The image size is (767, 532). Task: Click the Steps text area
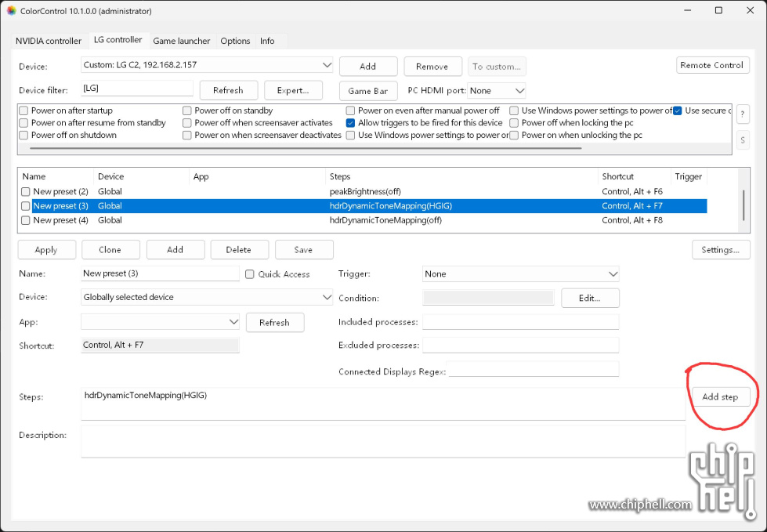(383, 404)
